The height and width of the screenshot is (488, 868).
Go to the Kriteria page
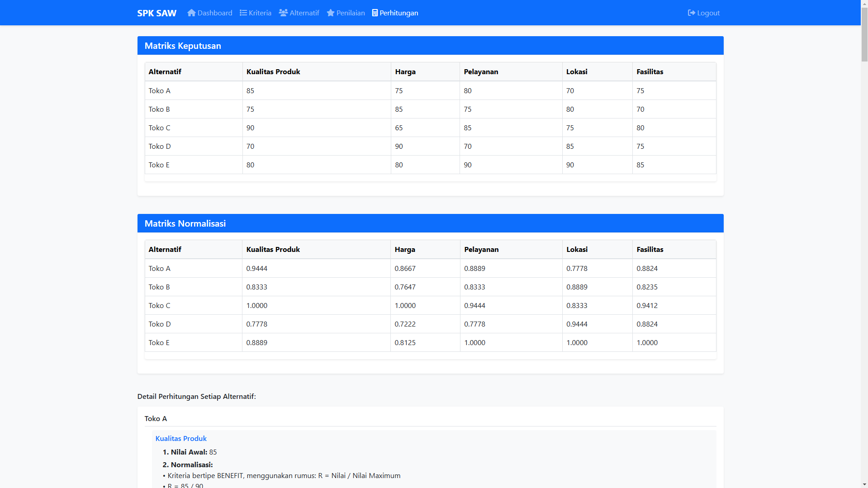click(x=256, y=13)
